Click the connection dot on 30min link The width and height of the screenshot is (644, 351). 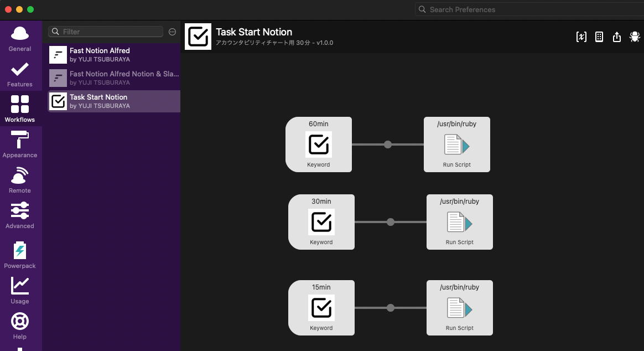391,222
